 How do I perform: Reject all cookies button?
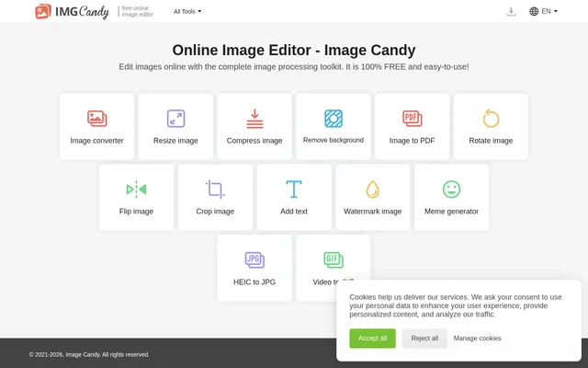(424, 339)
